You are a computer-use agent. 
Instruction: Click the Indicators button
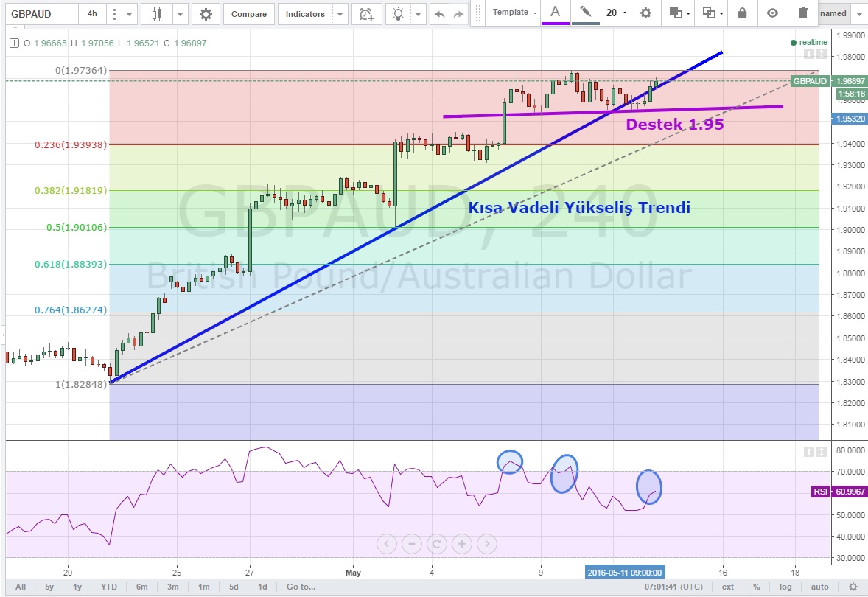point(305,14)
